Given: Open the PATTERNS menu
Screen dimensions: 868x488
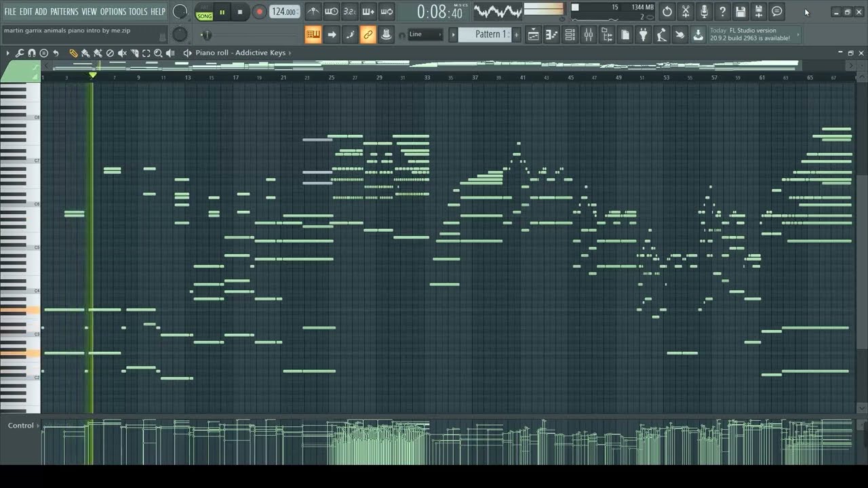Looking at the screenshot, I should click(64, 12).
